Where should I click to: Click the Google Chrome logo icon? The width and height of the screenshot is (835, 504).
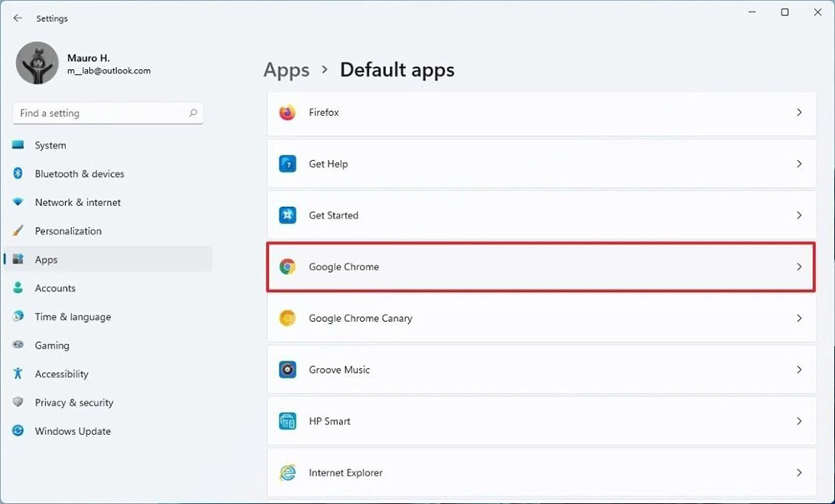point(287,267)
